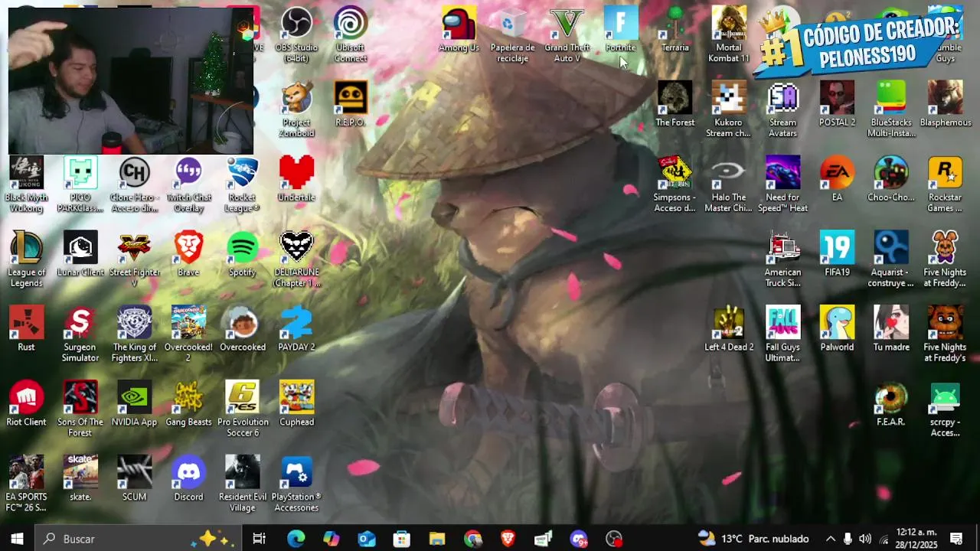Launch Rocket League
Viewport: 980px width, 551px height.
pos(243,185)
